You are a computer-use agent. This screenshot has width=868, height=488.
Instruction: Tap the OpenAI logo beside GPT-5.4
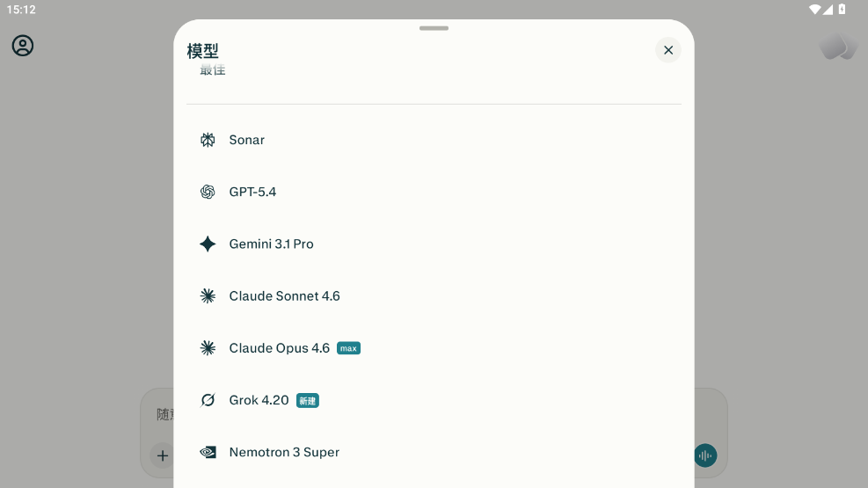click(x=208, y=192)
